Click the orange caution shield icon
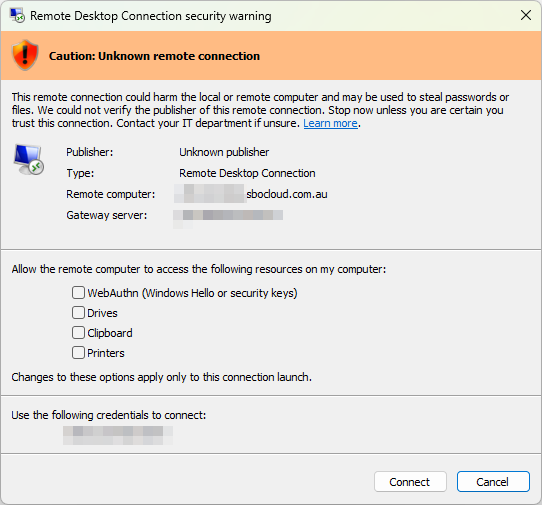 click(x=25, y=55)
